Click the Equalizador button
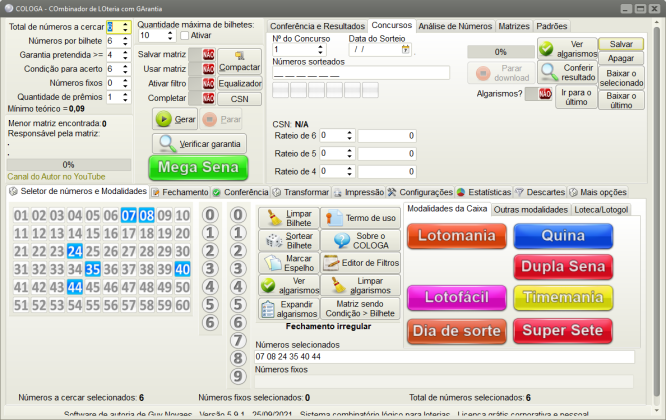Image resolution: width=666 pixels, height=420 pixels. coord(240,84)
